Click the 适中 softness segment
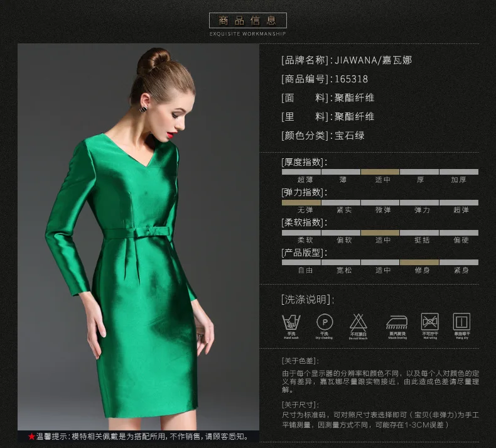The height and width of the screenshot is (448, 496). tap(380, 232)
